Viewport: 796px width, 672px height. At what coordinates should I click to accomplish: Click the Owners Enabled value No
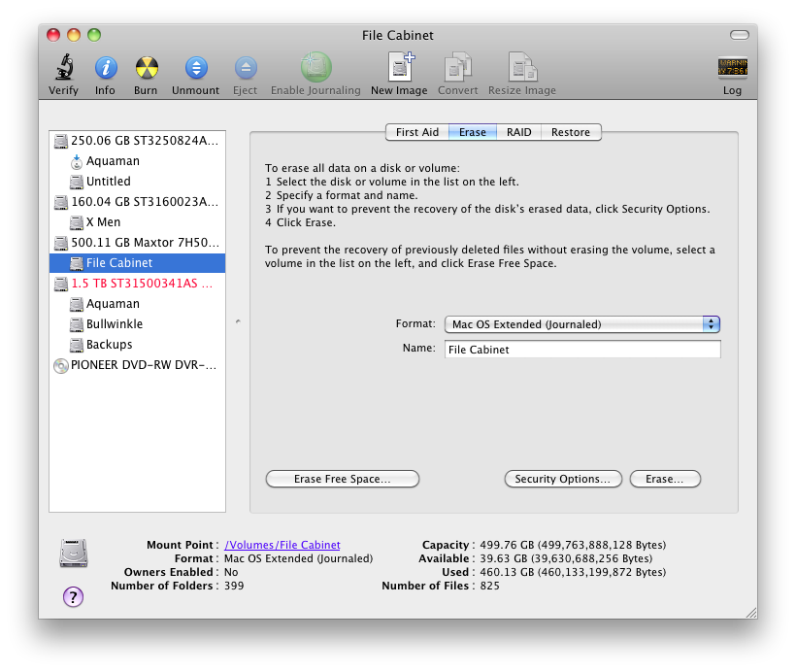click(x=231, y=572)
